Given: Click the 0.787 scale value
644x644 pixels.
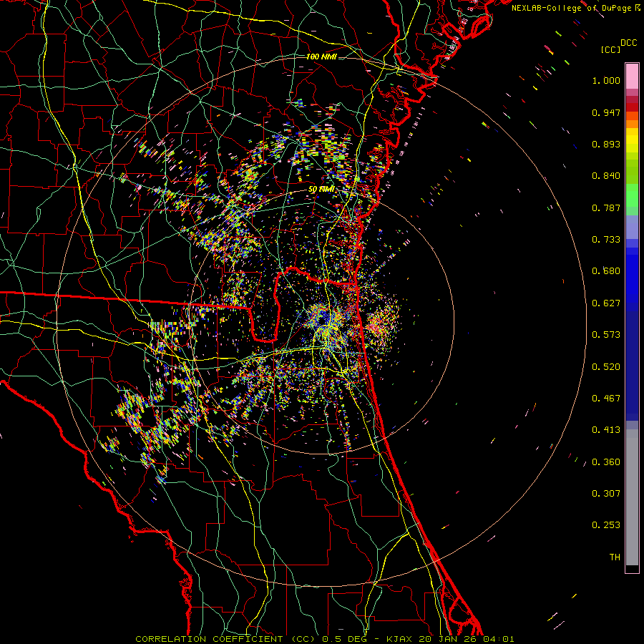Looking at the screenshot, I should click(606, 208).
